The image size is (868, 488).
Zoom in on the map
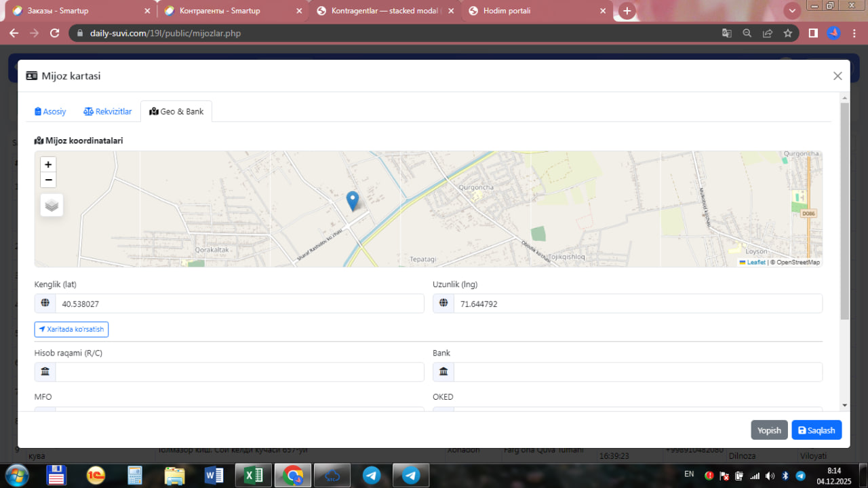[48, 164]
